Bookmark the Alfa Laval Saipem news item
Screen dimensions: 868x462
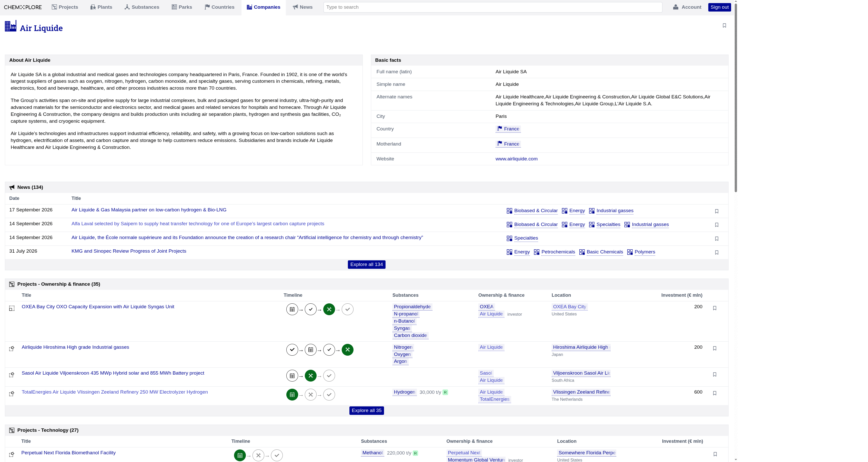point(717,225)
